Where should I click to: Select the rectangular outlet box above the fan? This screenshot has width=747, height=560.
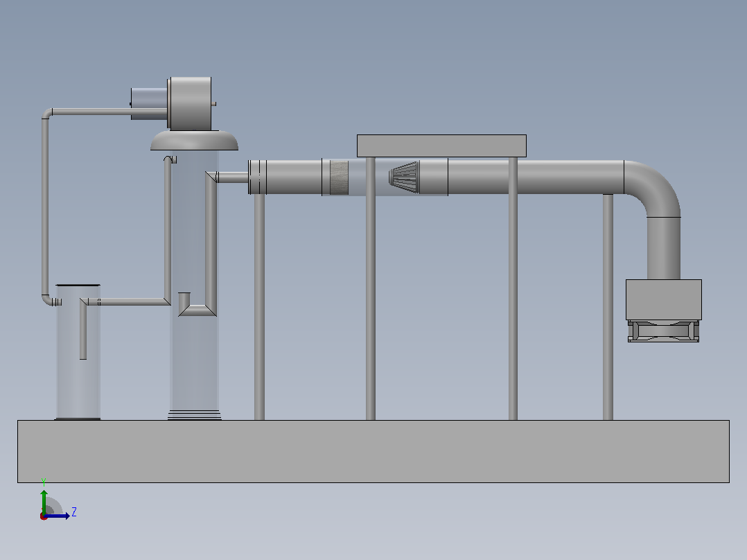click(664, 299)
